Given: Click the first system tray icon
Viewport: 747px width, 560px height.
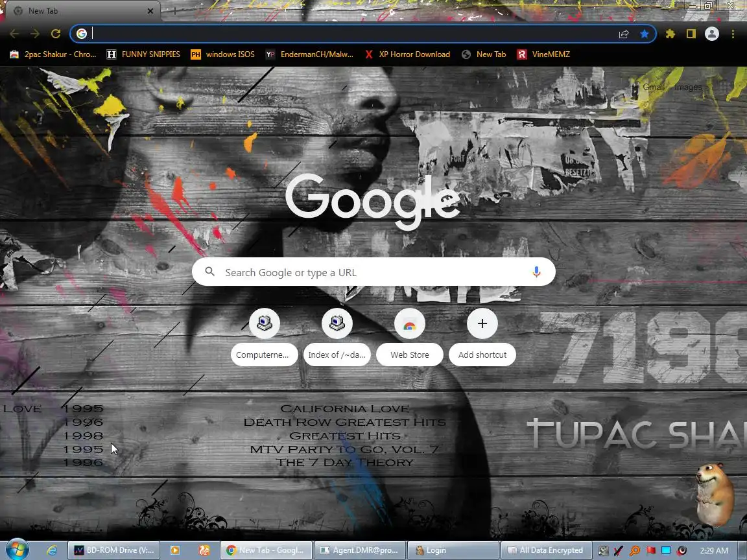Looking at the screenshot, I should [603, 550].
